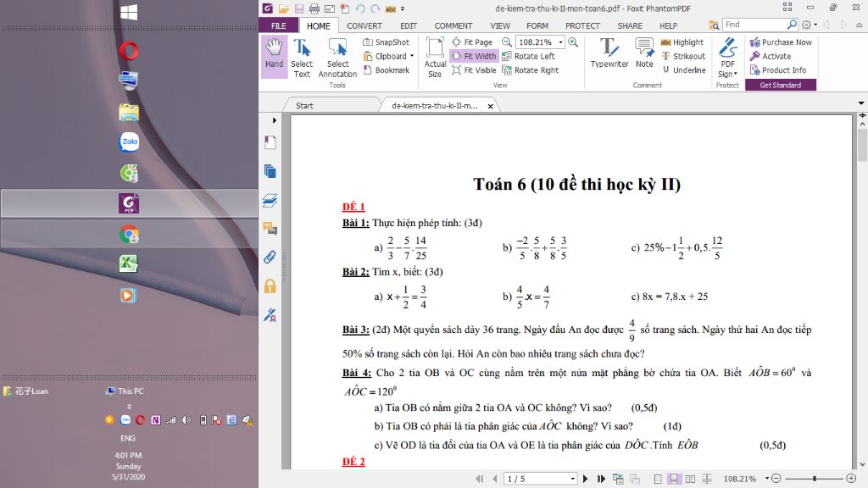Close the de-kiem-tra-thu-ki document tab
The width and height of the screenshot is (868, 488).
coord(491,106)
